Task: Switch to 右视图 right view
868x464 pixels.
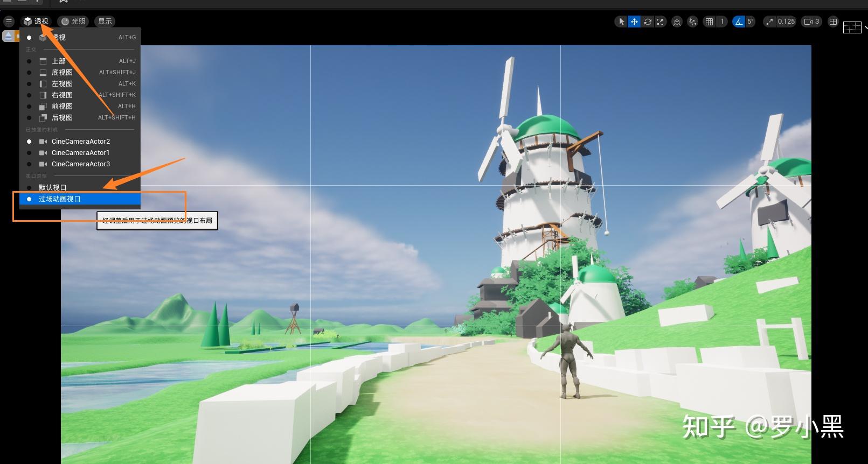Action: 80,95
